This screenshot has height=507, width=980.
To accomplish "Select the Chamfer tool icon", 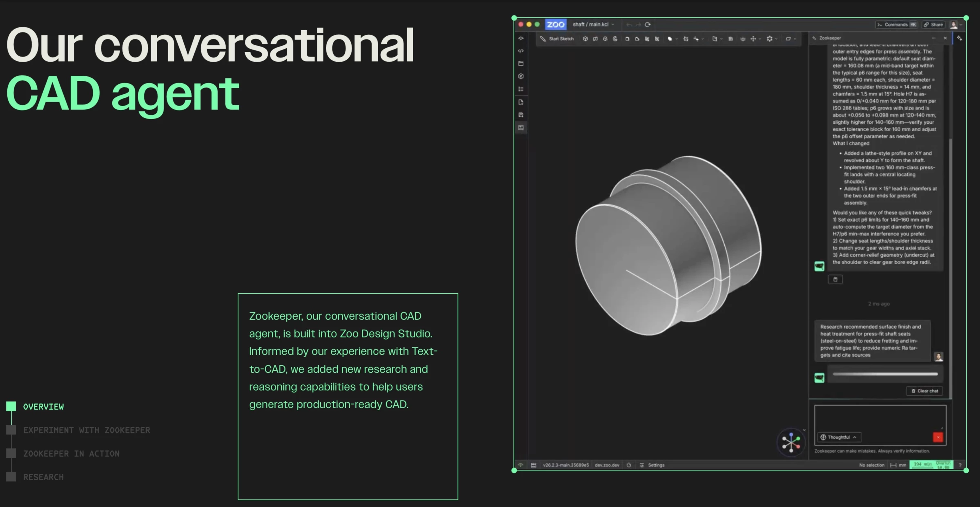I will 637,39.
